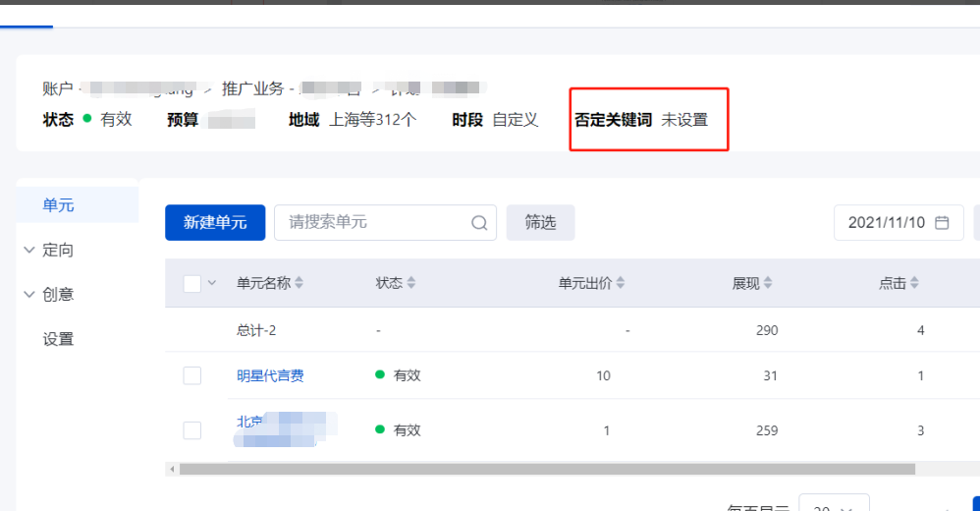The image size is (980, 511).
Task: Open the calendar icon beside 2021/11/10
Action: (x=942, y=223)
